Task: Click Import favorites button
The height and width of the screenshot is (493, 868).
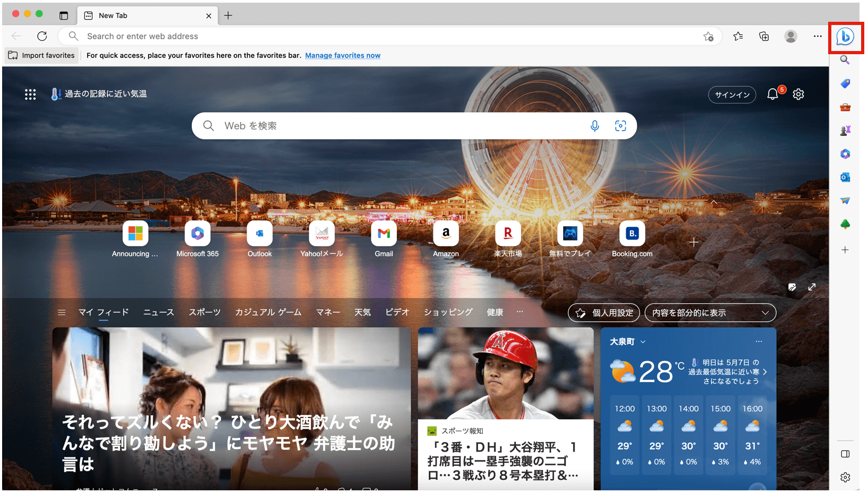Action: [x=41, y=55]
